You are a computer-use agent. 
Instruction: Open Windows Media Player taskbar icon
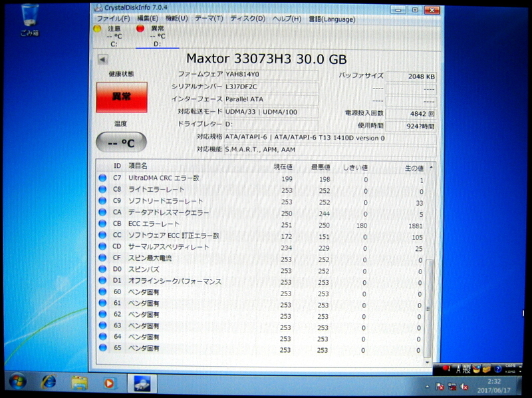(x=109, y=384)
